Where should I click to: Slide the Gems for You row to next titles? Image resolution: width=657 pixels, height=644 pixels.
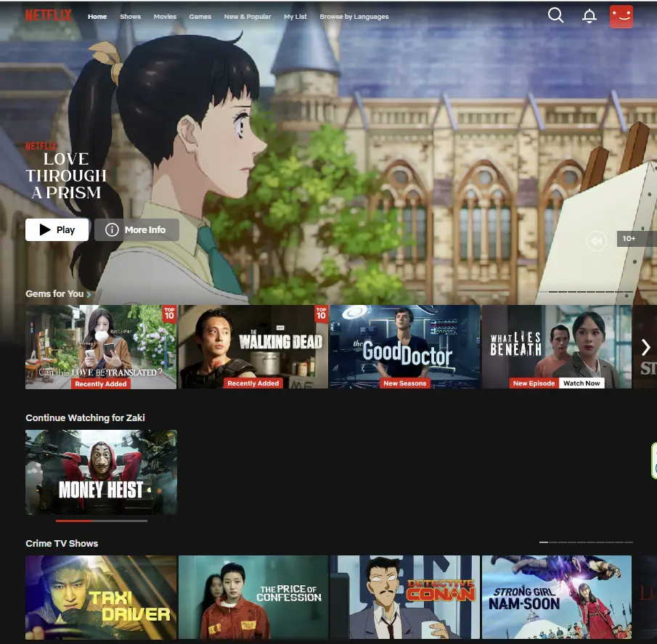coord(645,347)
